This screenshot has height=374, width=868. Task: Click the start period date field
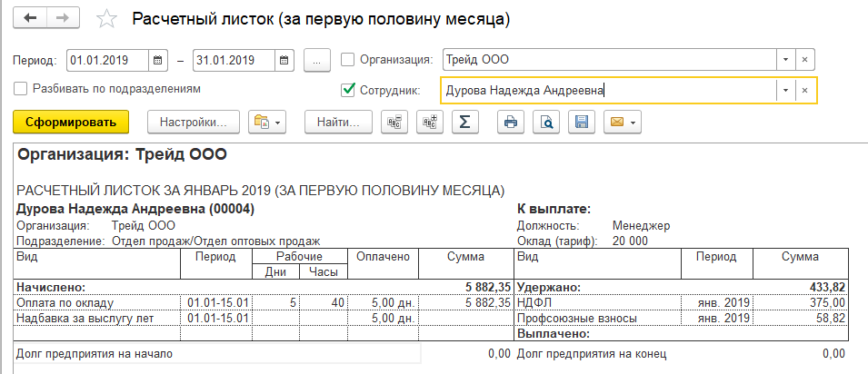pos(105,60)
